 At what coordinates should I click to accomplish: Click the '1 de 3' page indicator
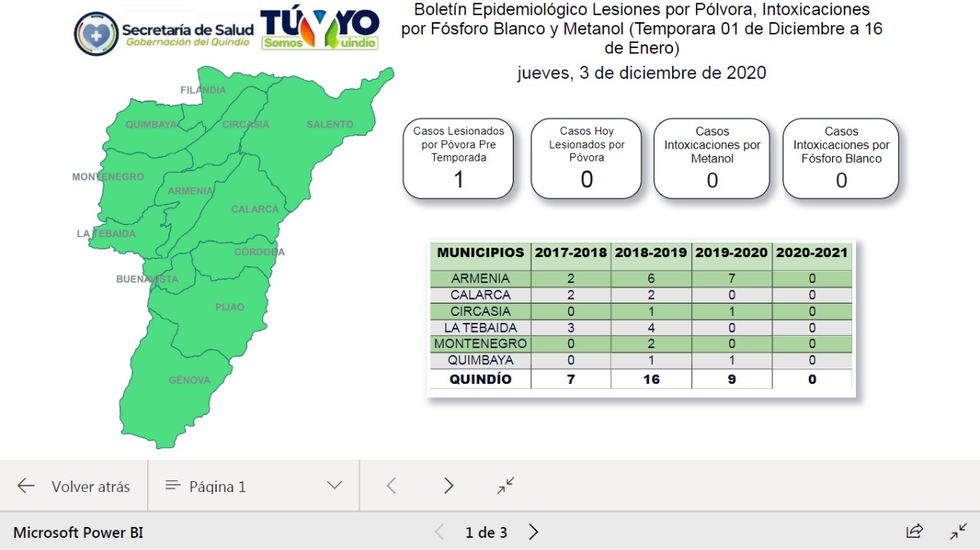(486, 532)
